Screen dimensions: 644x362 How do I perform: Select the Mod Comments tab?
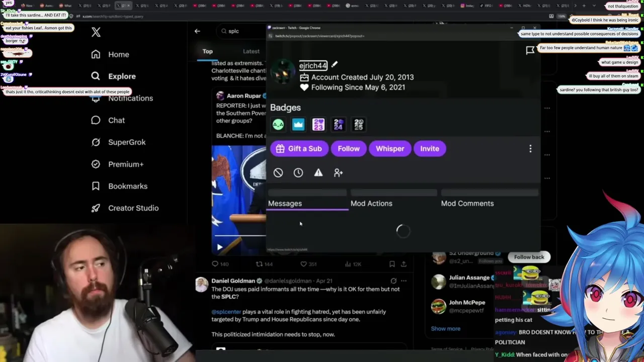[467, 204]
